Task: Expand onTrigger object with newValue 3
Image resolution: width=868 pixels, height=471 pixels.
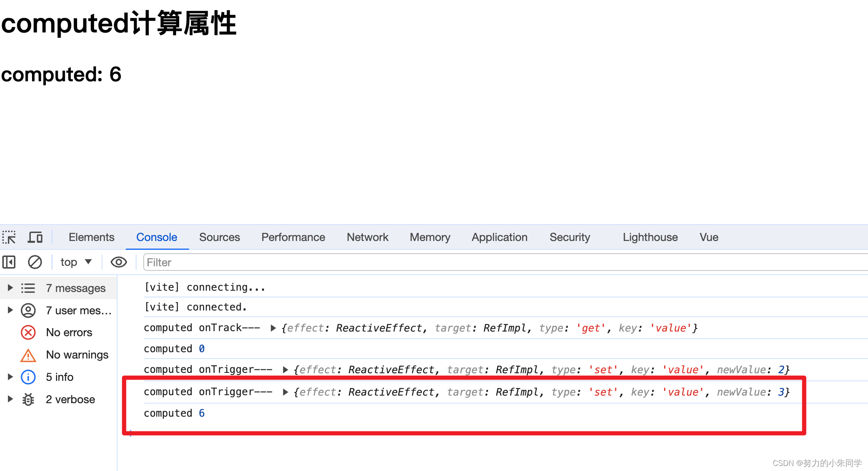Action: [285, 392]
